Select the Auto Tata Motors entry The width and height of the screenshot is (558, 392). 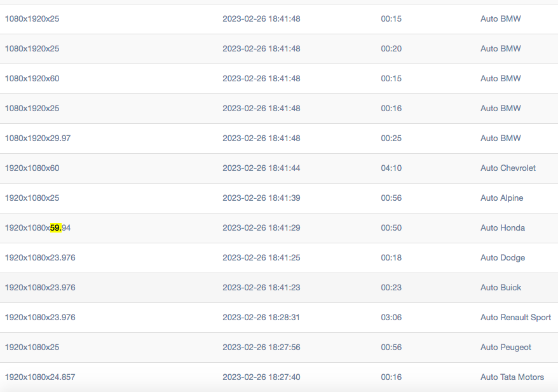tap(512, 377)
